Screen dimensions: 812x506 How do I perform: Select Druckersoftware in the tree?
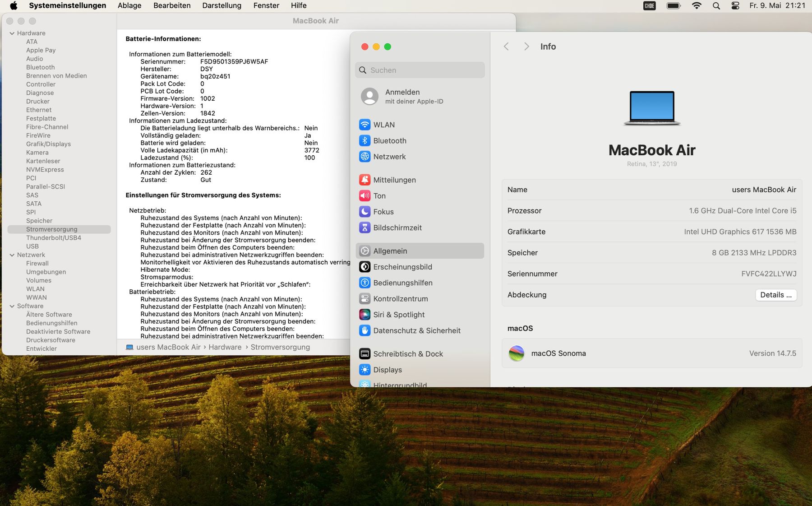(51, 340)
